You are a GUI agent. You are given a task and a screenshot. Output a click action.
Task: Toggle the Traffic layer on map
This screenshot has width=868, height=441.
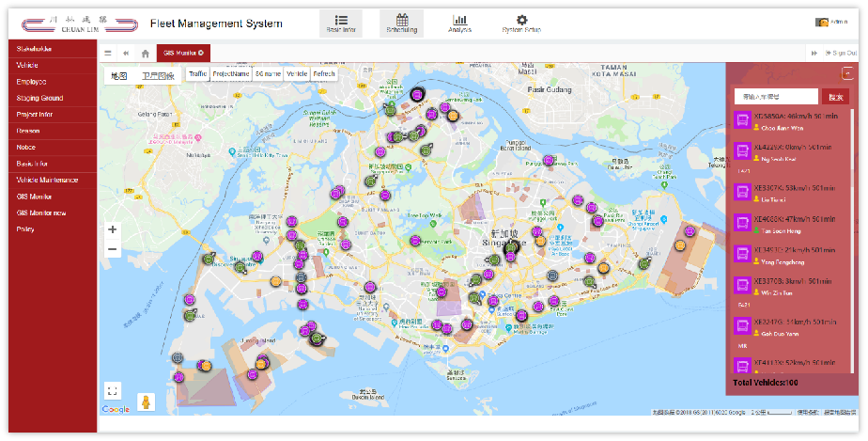pyautogui.click(x=197, y=73)
